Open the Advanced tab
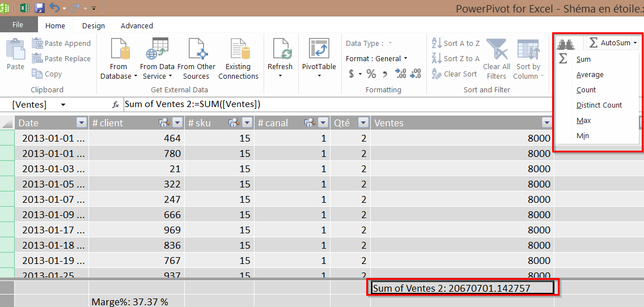The image size is (644, 307). (x=137, y=25)
